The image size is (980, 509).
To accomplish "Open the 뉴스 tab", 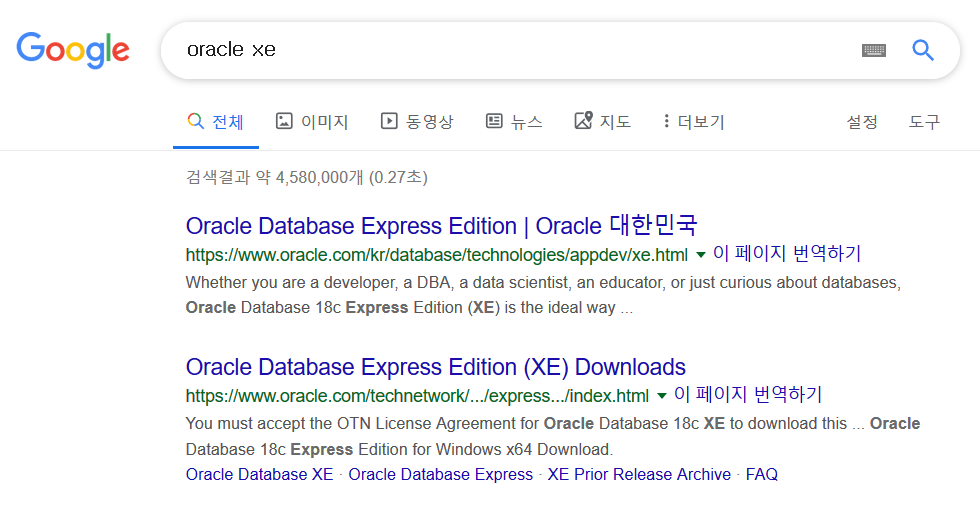I will [514, 121].
